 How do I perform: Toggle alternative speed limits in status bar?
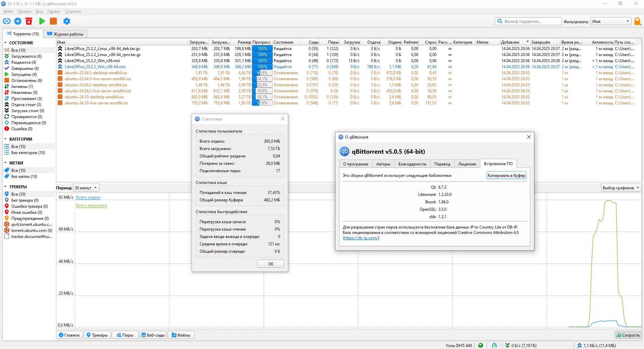[x=494, y=345]
